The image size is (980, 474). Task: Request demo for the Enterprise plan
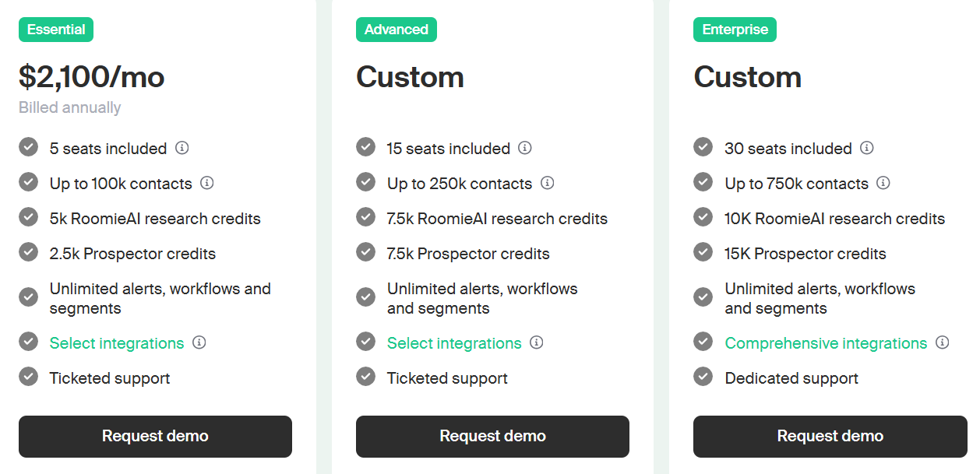click(830, 436)
